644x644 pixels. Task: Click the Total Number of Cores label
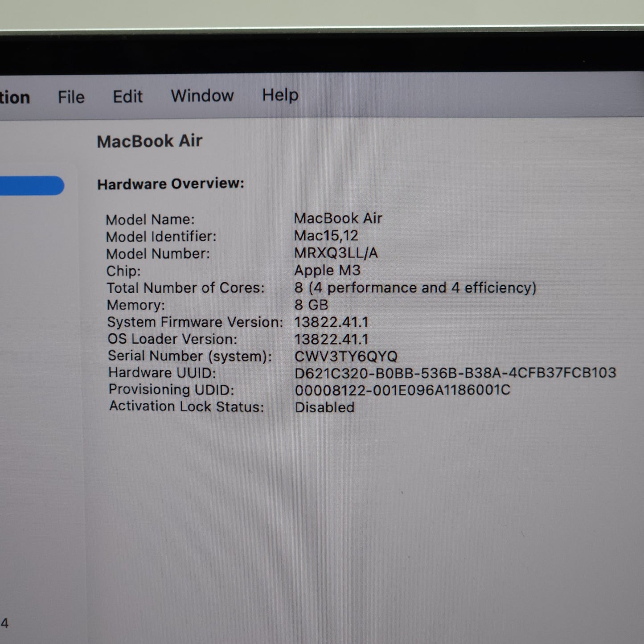(x=185, y=288)
